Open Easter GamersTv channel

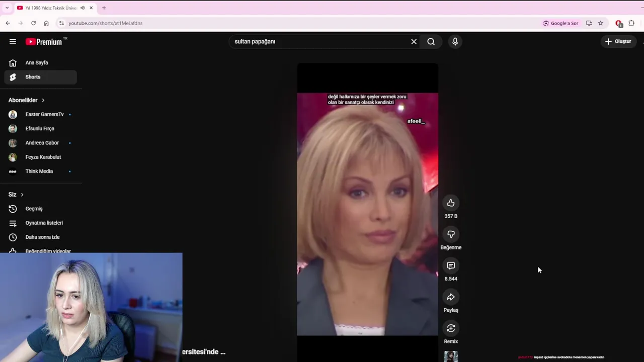(40, 115)
